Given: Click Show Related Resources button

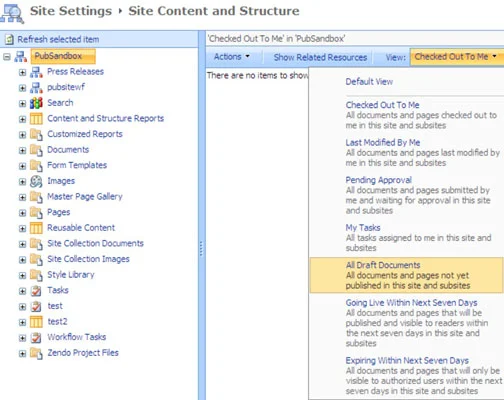Looking at the screenshot, I should 320,57.
